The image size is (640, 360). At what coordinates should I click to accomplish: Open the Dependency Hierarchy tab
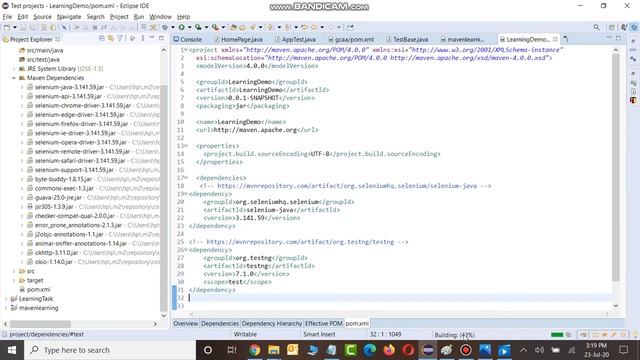[272, 323]
